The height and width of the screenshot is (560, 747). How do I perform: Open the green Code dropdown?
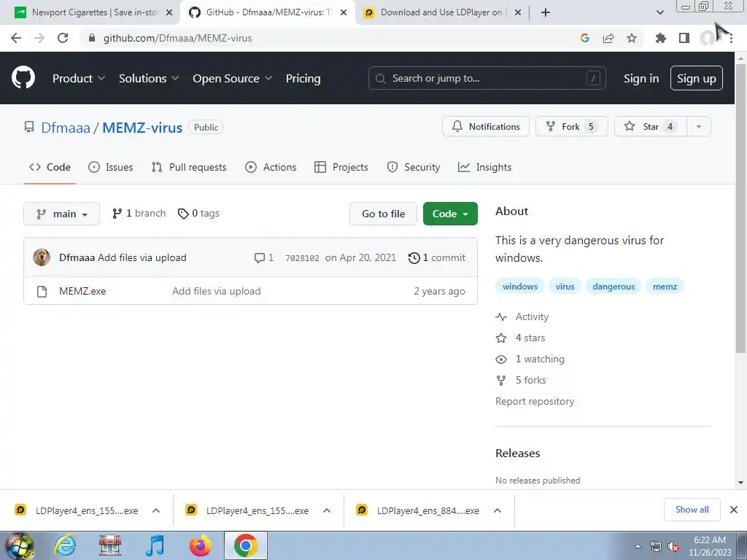tap(449, 214)
